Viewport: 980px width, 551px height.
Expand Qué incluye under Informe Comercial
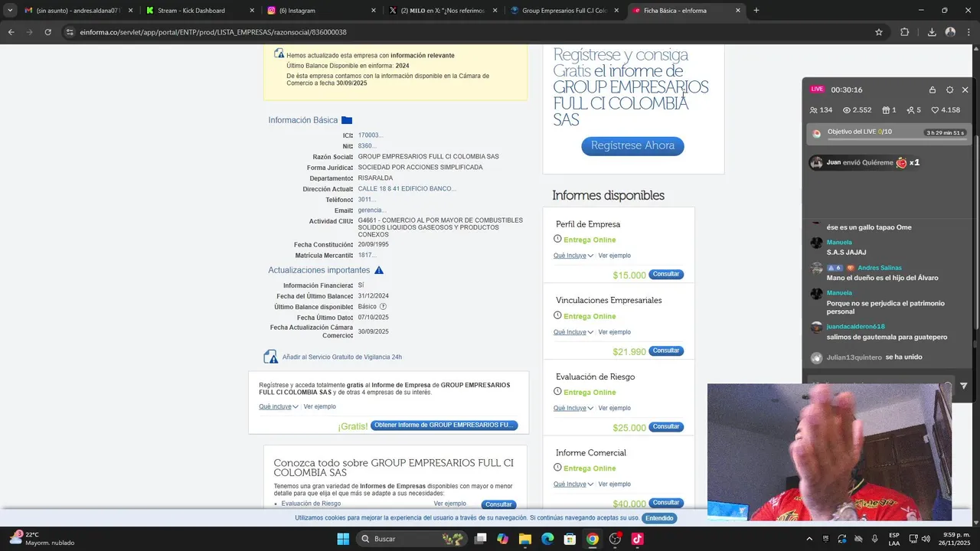pos(573,484)
